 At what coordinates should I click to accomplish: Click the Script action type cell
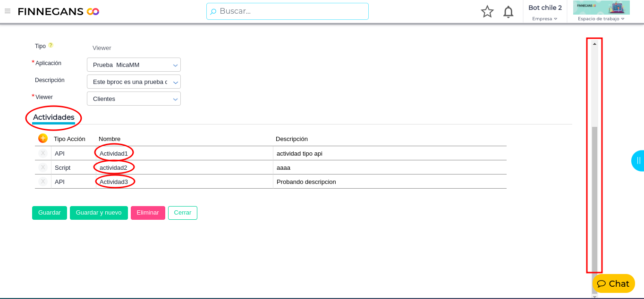[x=73, y=167]
